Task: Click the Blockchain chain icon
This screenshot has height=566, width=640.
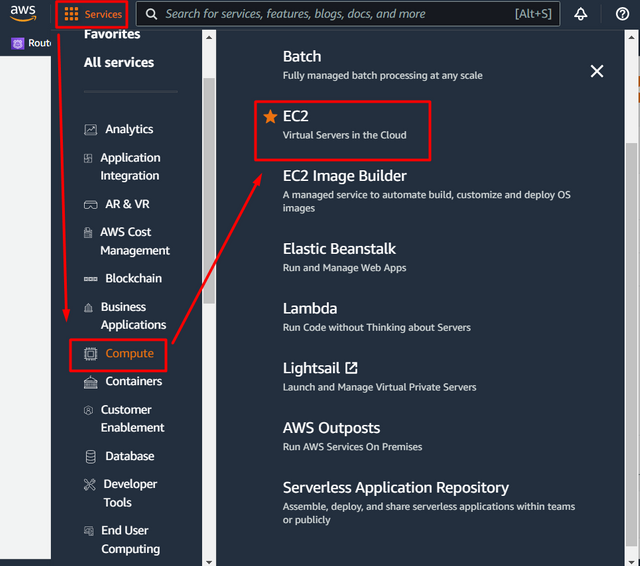Action: coord(91,279)
